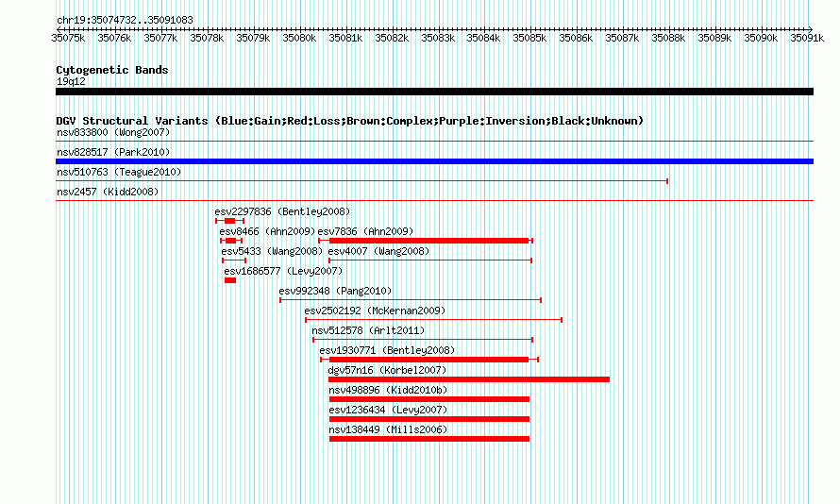Open nsv498896 (Kidd2010b) variant label

click(x=389, y=390)
